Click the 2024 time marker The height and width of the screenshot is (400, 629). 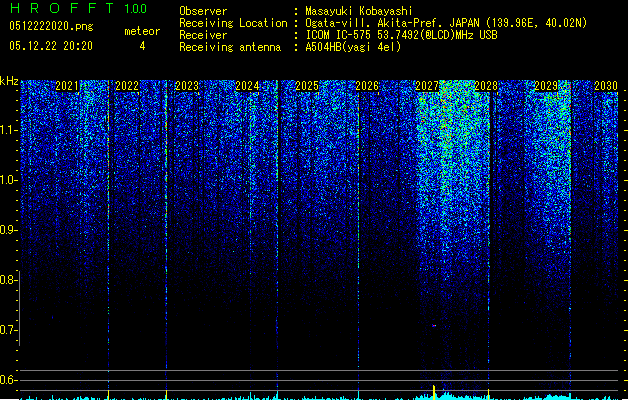pos(247,86)
